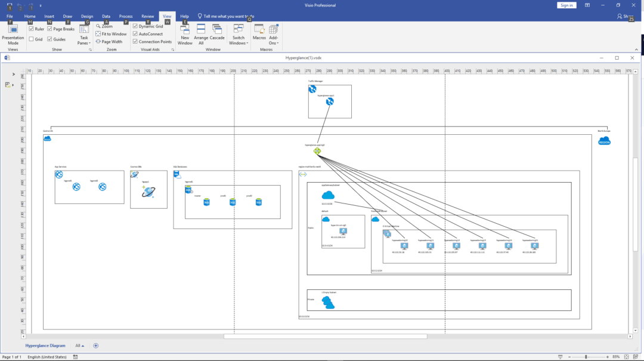644x361 pixels.
Task: Disable the Ruler checkbox
Action: tap(32, 28)
